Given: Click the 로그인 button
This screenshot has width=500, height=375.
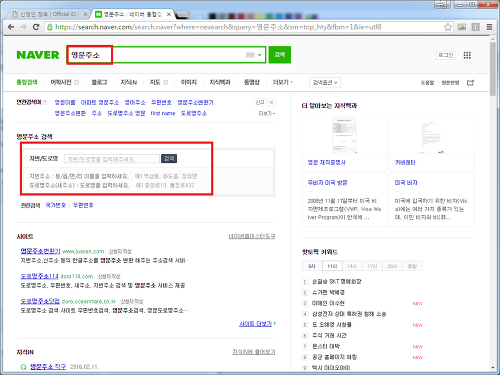Looking at the screenshot, I should click(x=446, y=55).
